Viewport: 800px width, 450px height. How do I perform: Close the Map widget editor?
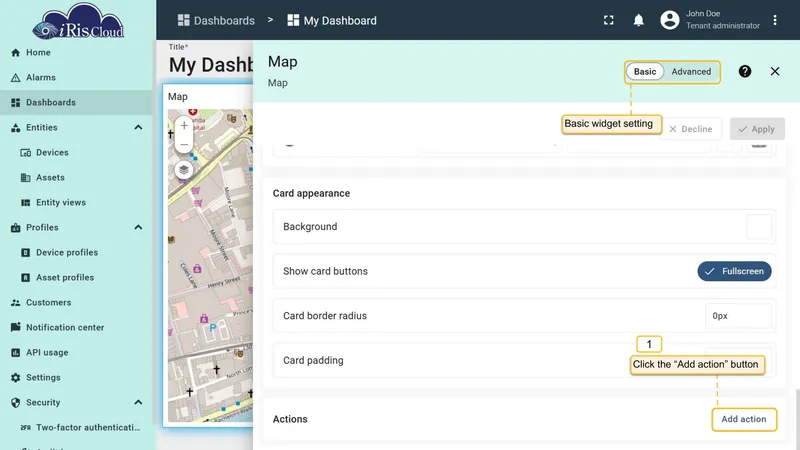[774, 71]
